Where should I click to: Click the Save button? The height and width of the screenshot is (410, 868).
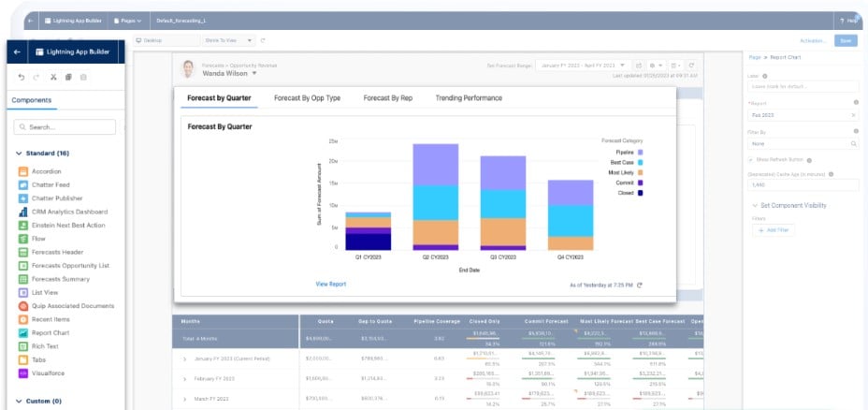click(846, 40)
